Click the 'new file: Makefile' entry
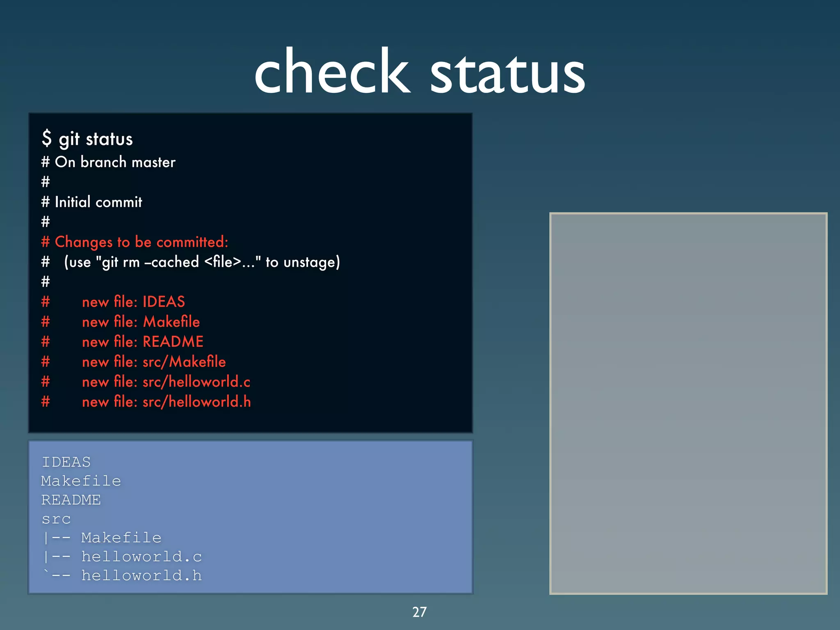 tap(141, 322)
